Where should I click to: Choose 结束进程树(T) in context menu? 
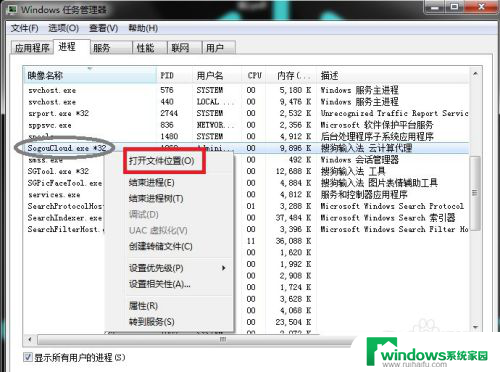point(156,199)
